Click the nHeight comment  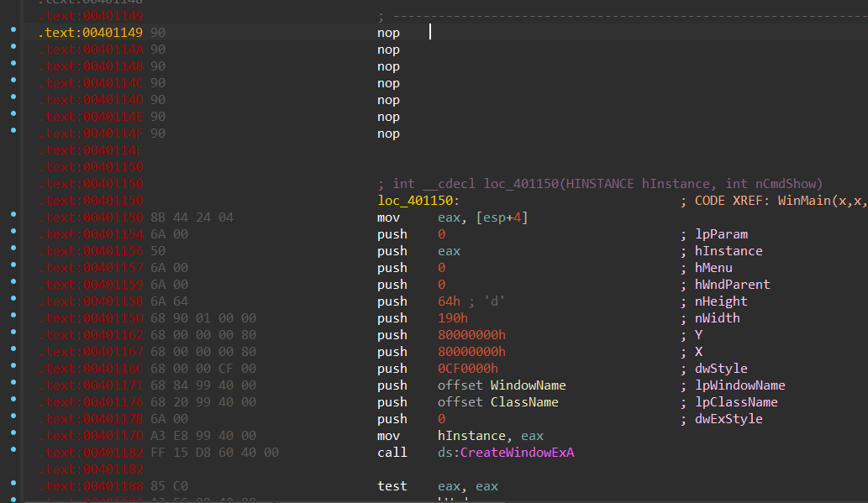tap(721, 301)
